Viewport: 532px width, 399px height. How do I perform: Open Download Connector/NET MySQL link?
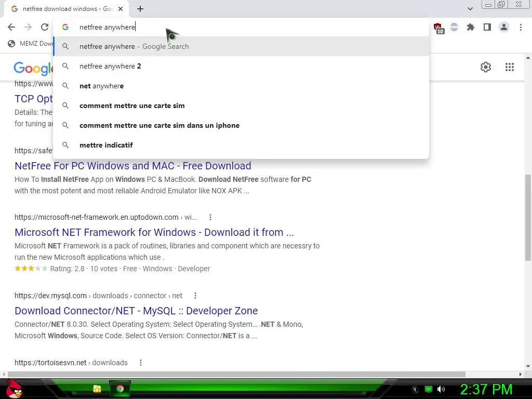(x=136, y=311)
